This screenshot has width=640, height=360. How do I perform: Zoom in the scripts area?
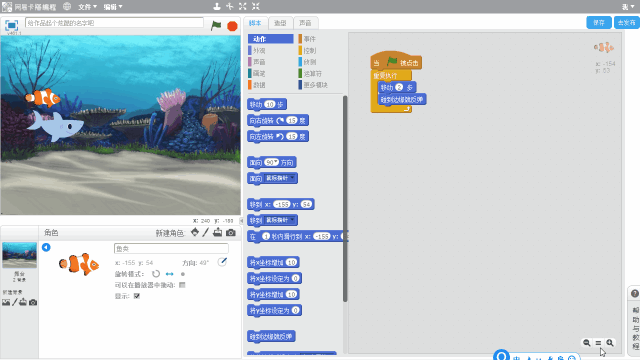click(x=610, y=343)
